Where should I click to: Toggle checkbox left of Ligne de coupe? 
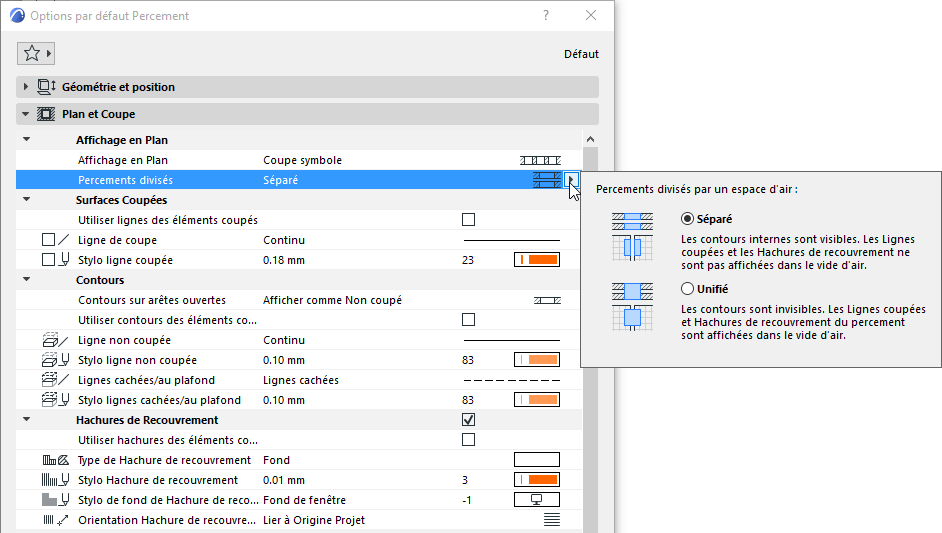(49, 240)
